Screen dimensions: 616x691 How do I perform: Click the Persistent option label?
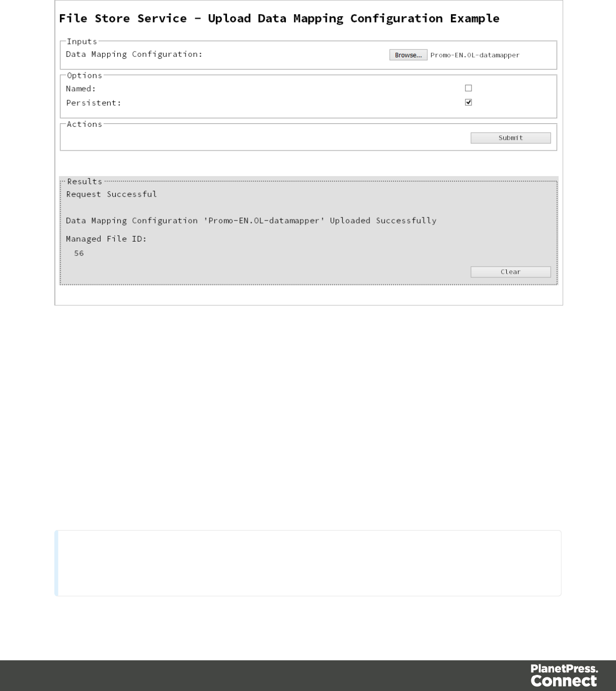pyautogui.click(x=94, y=103)
